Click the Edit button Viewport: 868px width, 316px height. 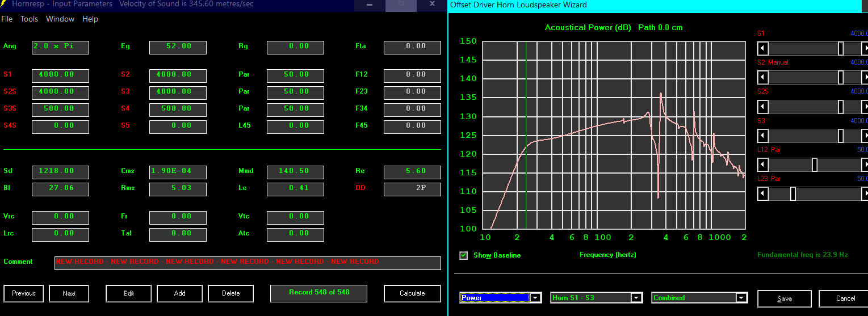pyautogui.click(x=128, y=293)
